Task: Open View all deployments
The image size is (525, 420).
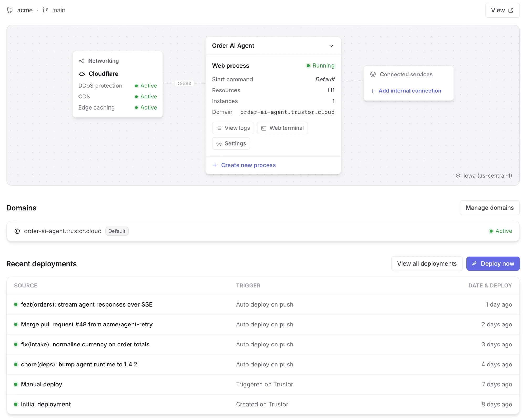Action: (x=427, y=264)
